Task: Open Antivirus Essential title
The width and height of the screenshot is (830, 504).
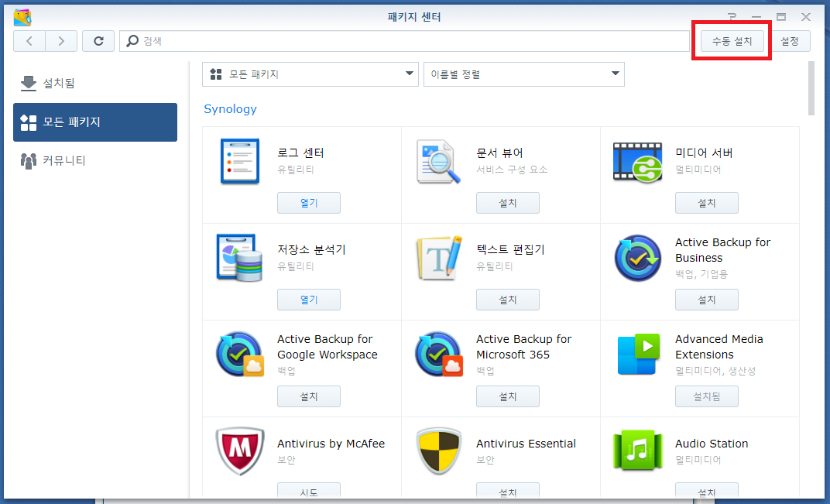Action: [526, 444]
